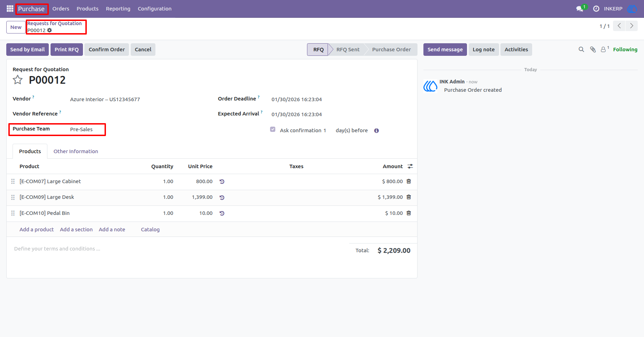Search messages with magnifier icon in chatter
The width and height of the screenshot is (644, 337).
tap(581, 50)
